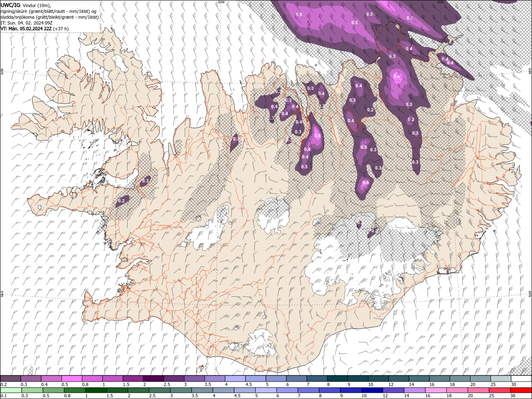Image resolution: width=532 pixels, height=399 pixels.
Task: Select the deep blue rain legend swatch labeled 10
Action: (372, 390)
